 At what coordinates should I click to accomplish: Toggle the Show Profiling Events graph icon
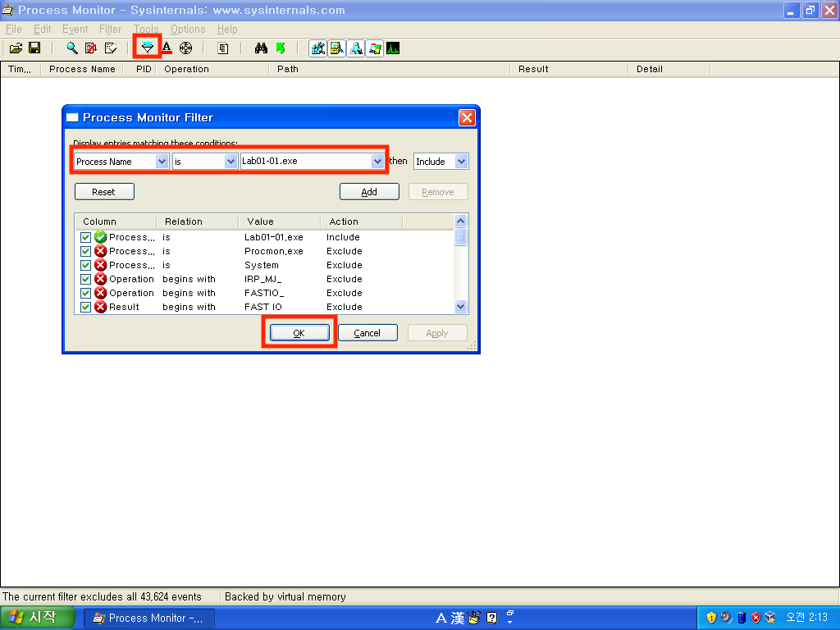tap(393, 48)
